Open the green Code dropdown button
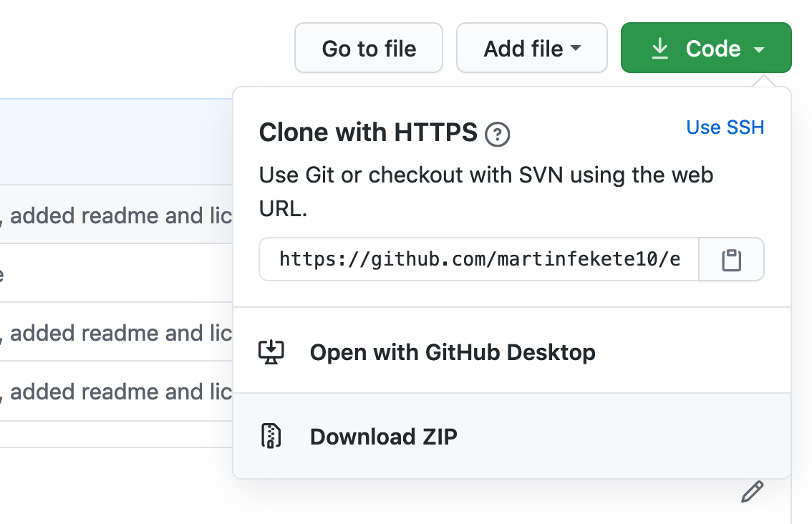812x524 pixels. click(706, 48)
